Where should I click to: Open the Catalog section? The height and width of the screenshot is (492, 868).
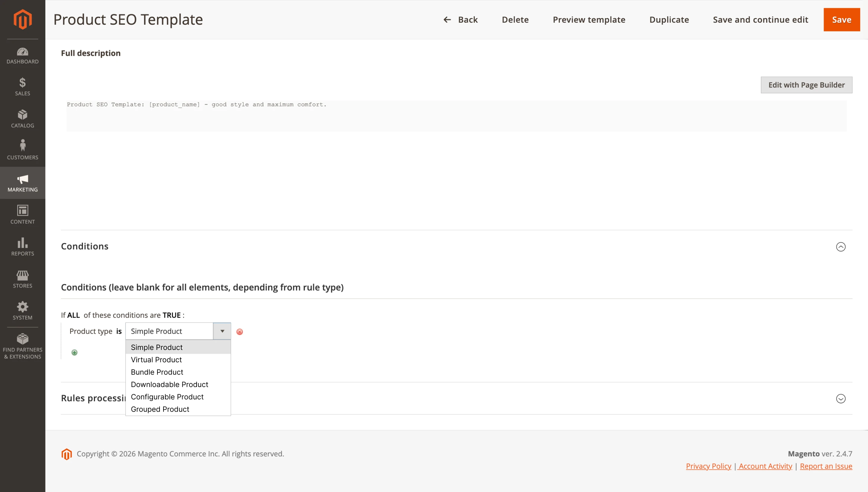click(22, 119)
